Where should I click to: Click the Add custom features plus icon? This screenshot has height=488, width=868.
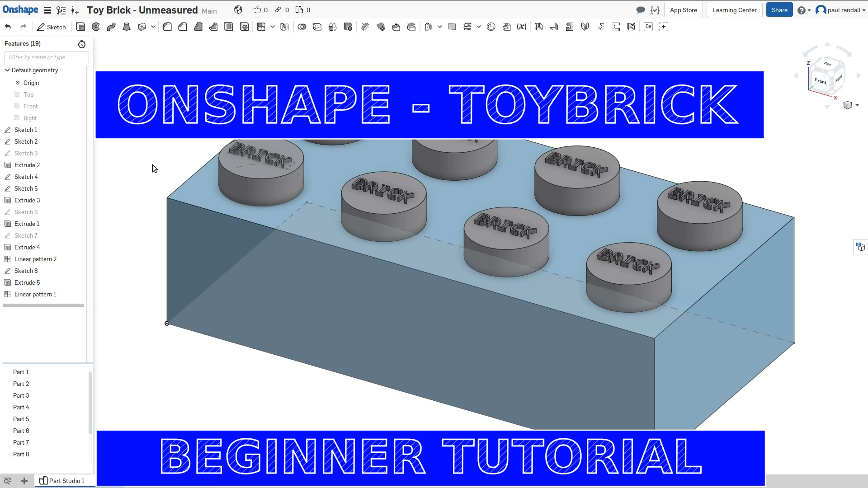[664, 27]
